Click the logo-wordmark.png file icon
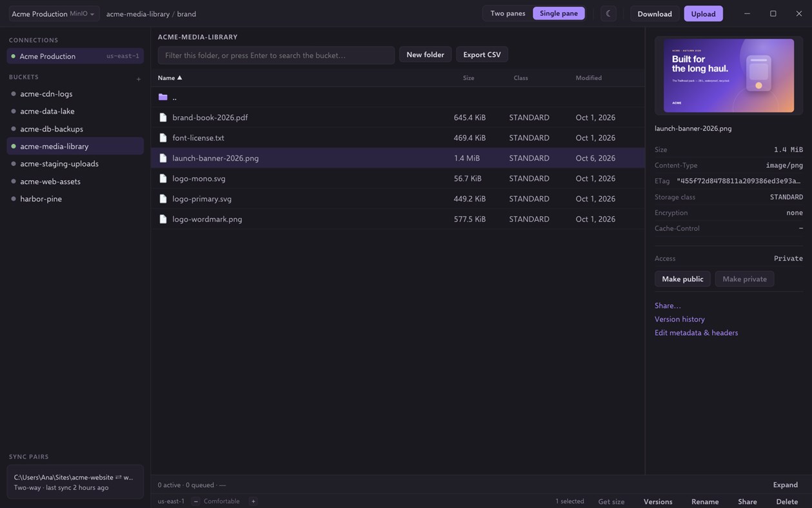Screen dimensions: 812x508 click(x=163, y=219)
